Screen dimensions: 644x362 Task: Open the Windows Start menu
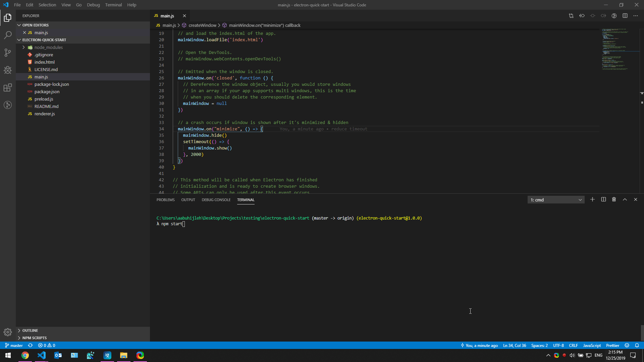tap(8, 355)
